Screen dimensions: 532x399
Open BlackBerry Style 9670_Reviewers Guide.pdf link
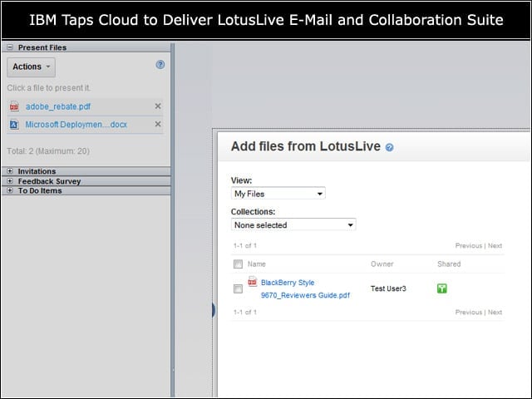pyautogui.click(x=305, y=288)
